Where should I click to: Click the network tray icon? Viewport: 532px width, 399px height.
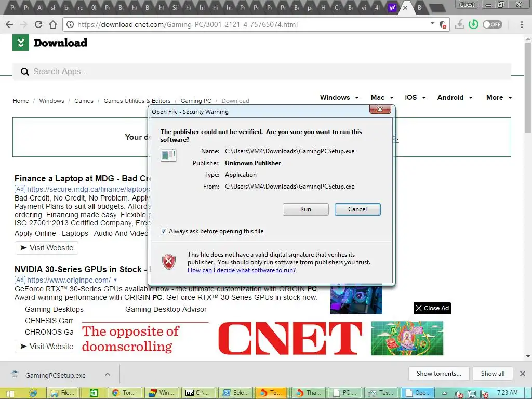click(471, 394)
